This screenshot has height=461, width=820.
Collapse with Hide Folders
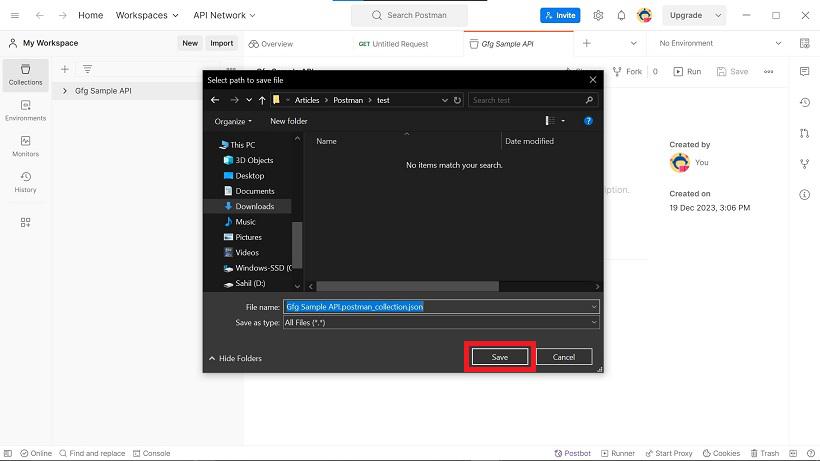(235, 358)
